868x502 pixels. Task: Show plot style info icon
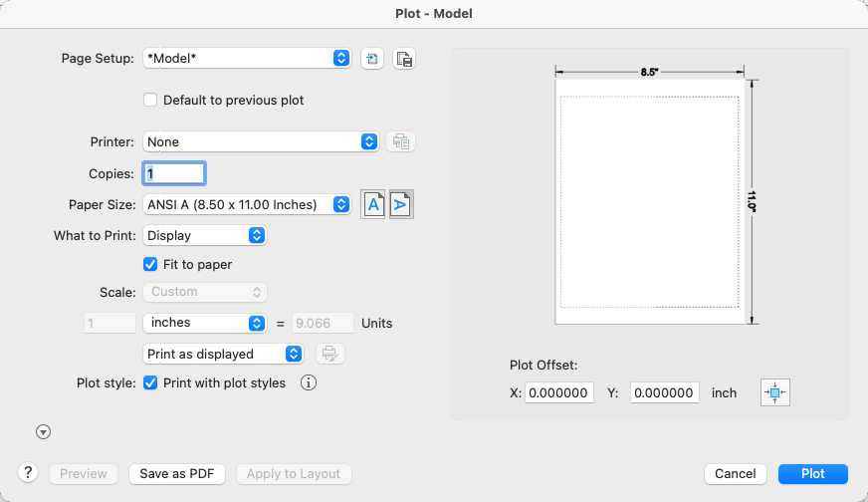tap(309, 382)
